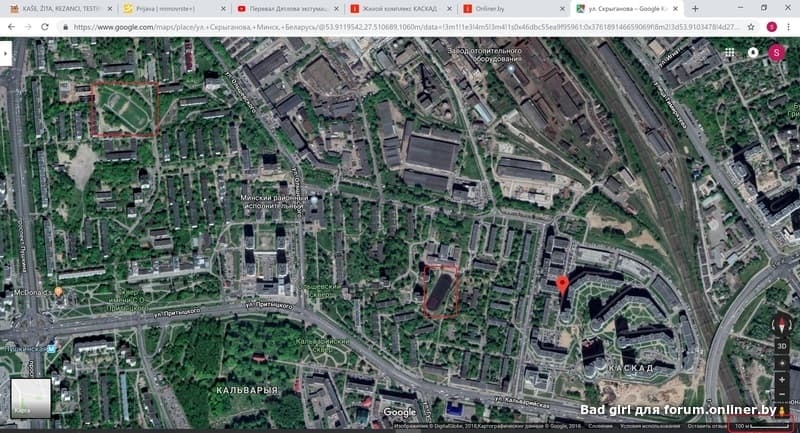
Task: Switch to the Prijava mimovrste tab
Action: click(x=173, y=9)
